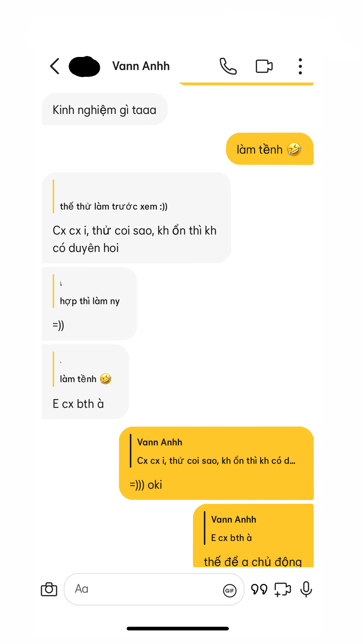Image resolution: width=362 pixels, height=644 pixels.
Task: Tap the quotation marks icon
Action: pyautogui.click(x=259, y=589)
